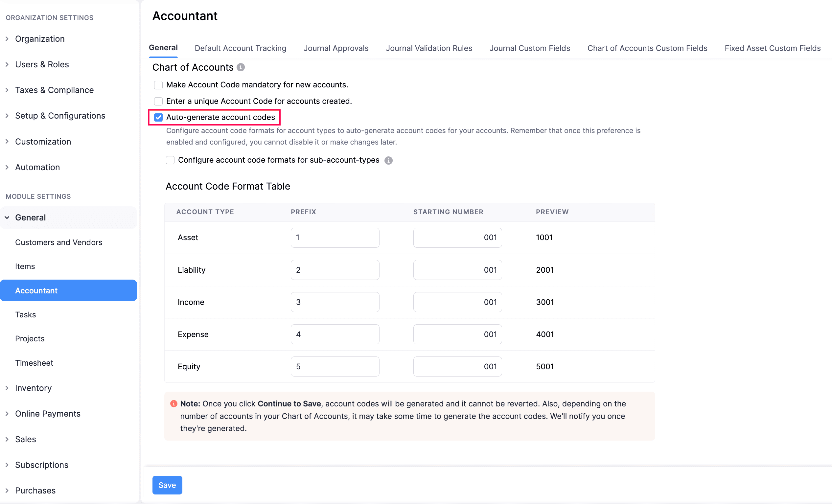Click the Expense prefix field

tap(335, 334)
